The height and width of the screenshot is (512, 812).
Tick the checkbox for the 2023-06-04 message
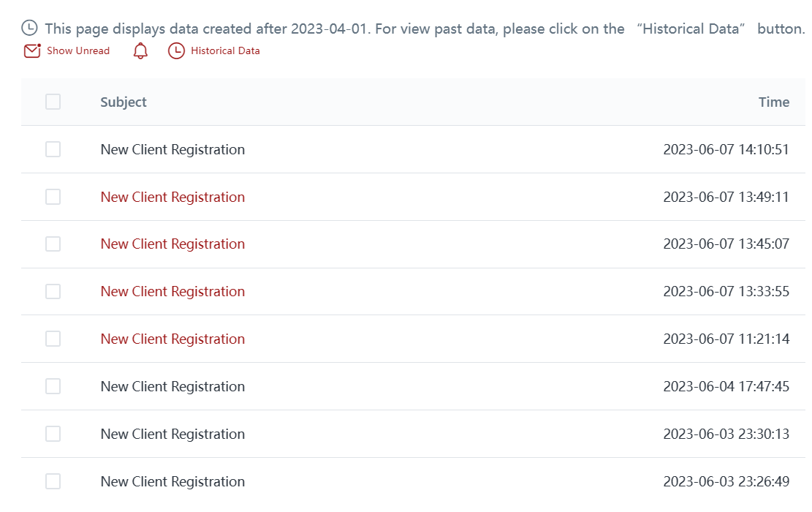tap(53, 386)
